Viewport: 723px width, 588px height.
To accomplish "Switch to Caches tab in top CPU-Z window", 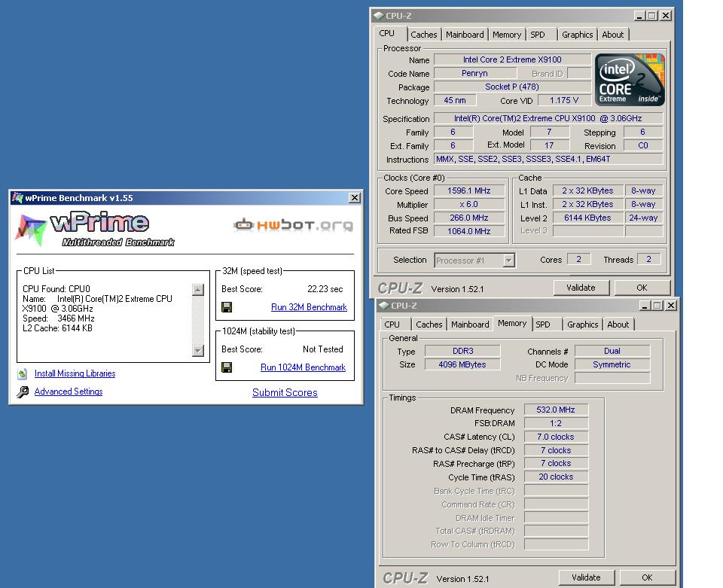I will tap(424, 35).
